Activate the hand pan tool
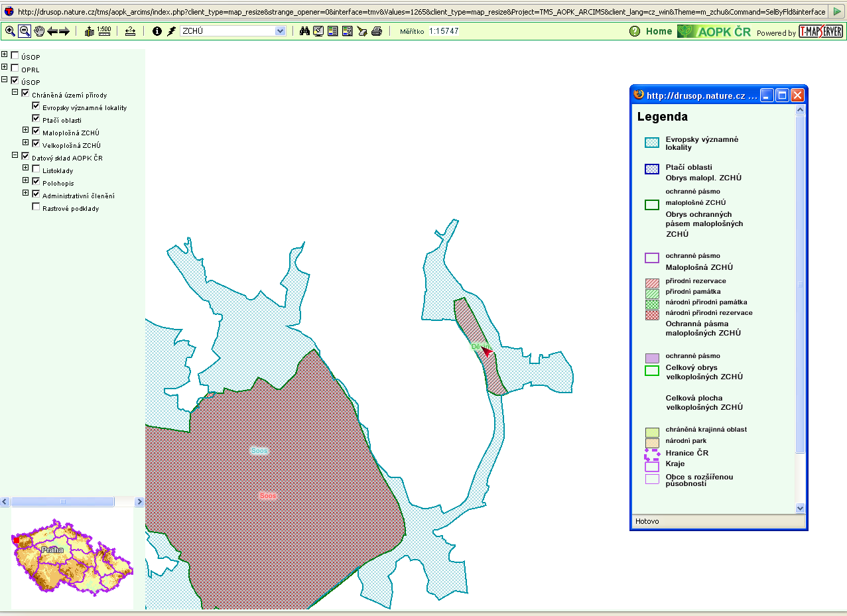Image resolution: width=847 pixels, height=616 pixels. click(x=38, y=31)
